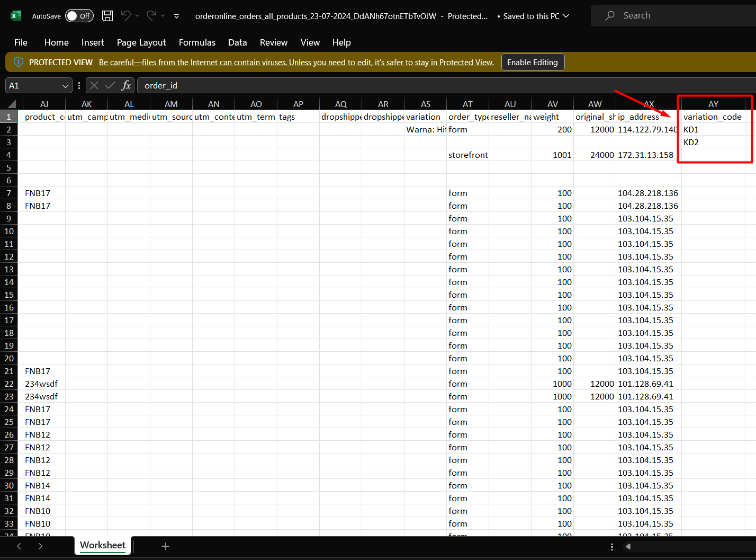The image size is (756, 560).
Task: Click the Protected View shield icon
Action: [18, 62]
